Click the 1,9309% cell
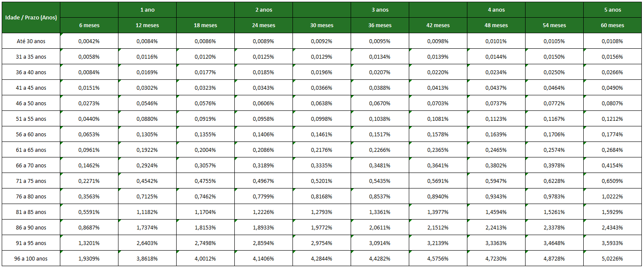The height and width of the screenshot is (267, 644). (x=89, y=258)
